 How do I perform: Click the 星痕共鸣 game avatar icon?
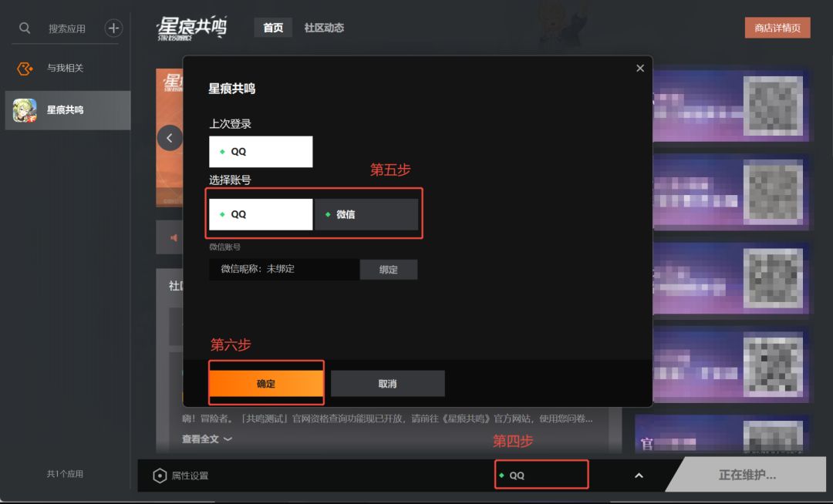coord(25,110)
